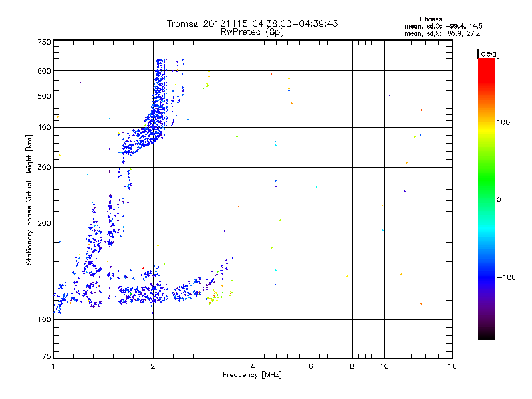
Task: Click the x-axis tick label '1'
Action: click(x=53, y=366)
